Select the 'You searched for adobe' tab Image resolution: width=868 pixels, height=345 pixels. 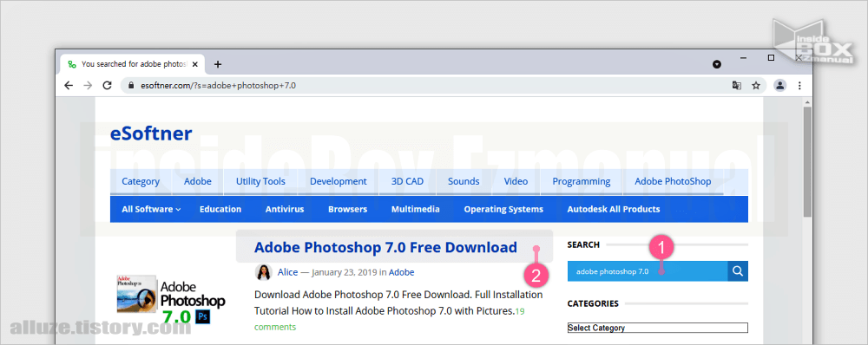(x=132, y=64)
